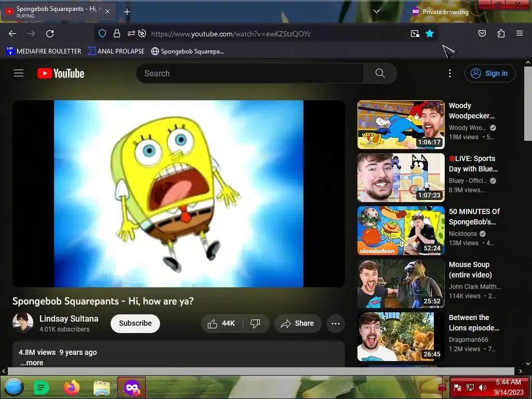Select Firefox private browsing taskbar icon

[x=131, y=387]
